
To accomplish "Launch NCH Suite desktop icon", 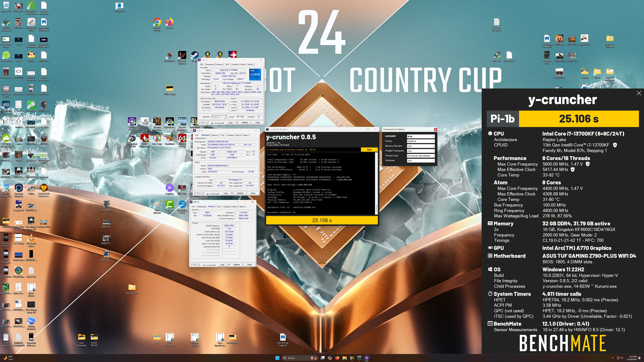I will point(182,189).
